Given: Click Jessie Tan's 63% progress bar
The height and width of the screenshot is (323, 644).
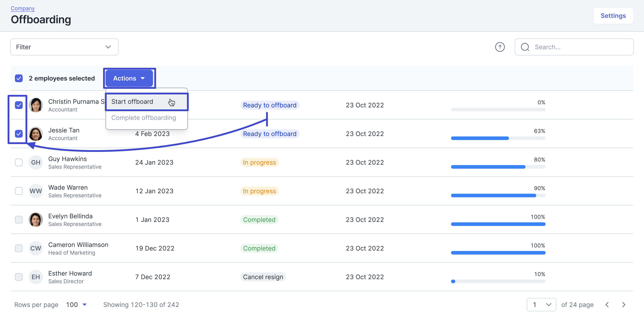Looking at the screenshot, I should (498, 138).
